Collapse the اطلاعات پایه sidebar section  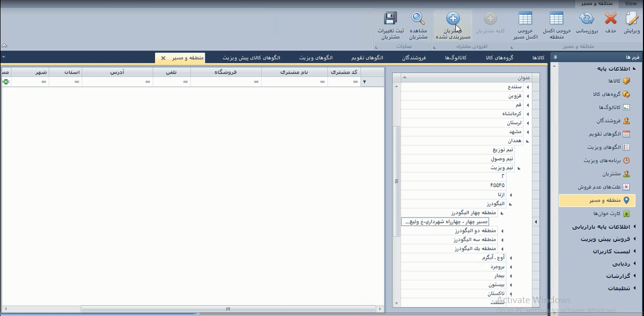coord(634,69)
